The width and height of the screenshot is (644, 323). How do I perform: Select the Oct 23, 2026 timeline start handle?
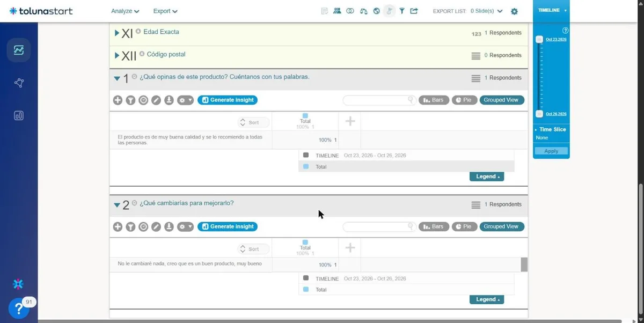tap(539, 39)
